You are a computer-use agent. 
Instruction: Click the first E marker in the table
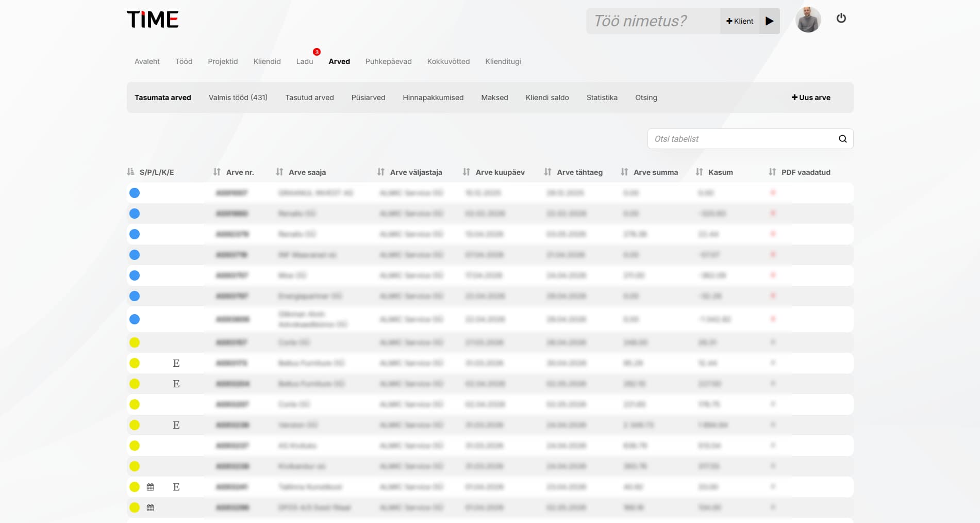[x=176, y=364]
